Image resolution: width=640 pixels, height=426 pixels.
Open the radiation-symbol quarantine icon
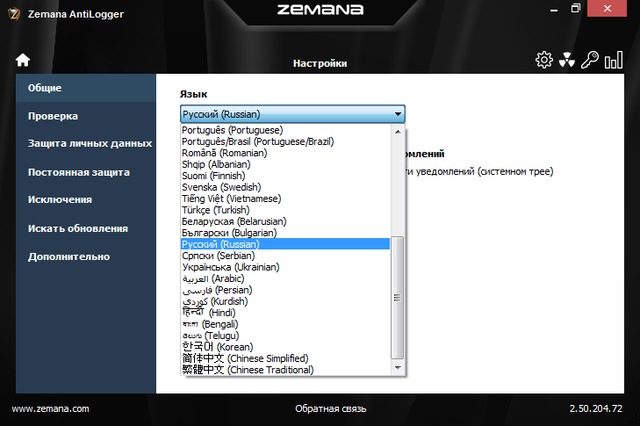coord(567,60)
